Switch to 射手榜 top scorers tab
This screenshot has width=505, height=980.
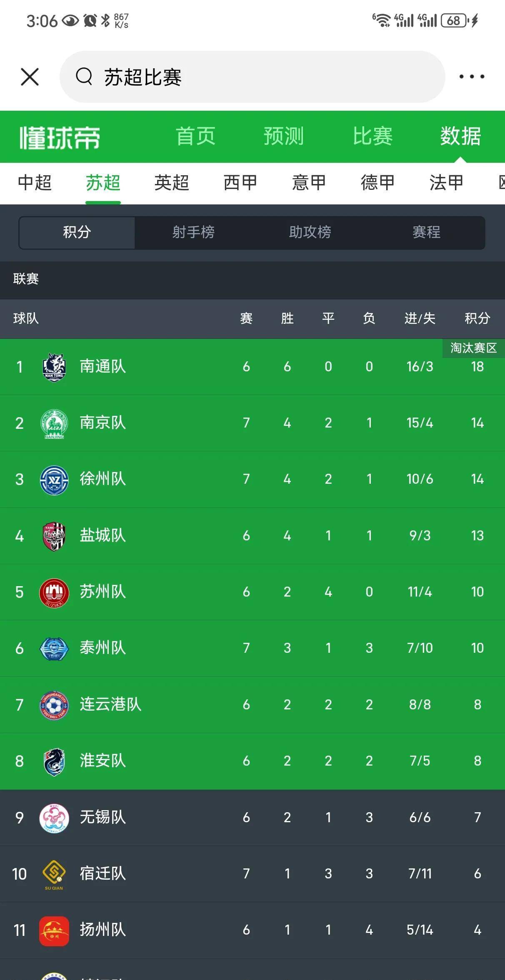point(193,232)
